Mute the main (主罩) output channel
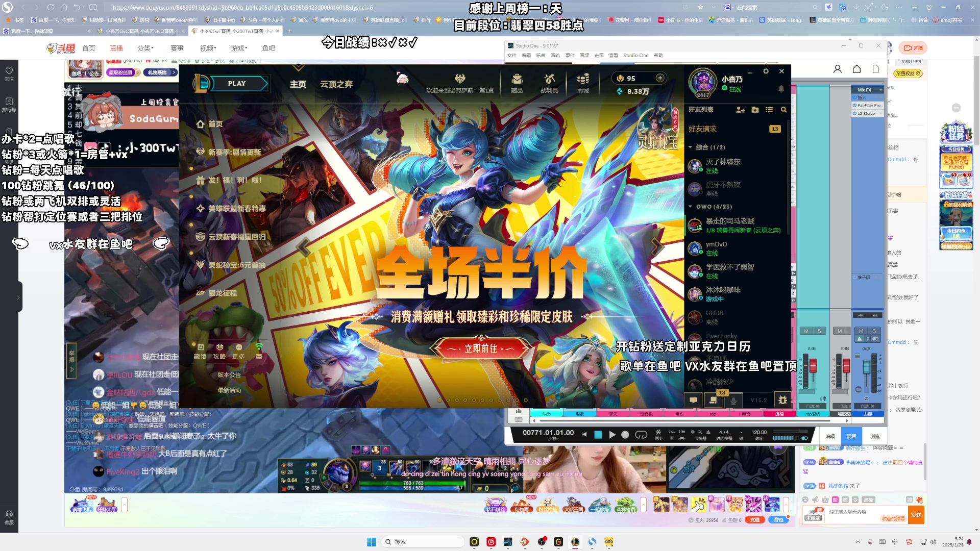The height and width of the screenshot is (551, 980). coord(861,331)
